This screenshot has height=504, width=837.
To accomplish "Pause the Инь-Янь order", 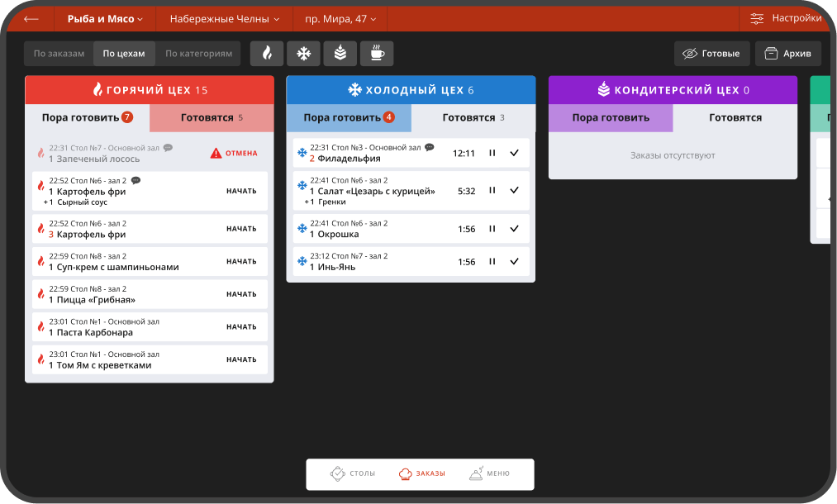I will 492,261.
